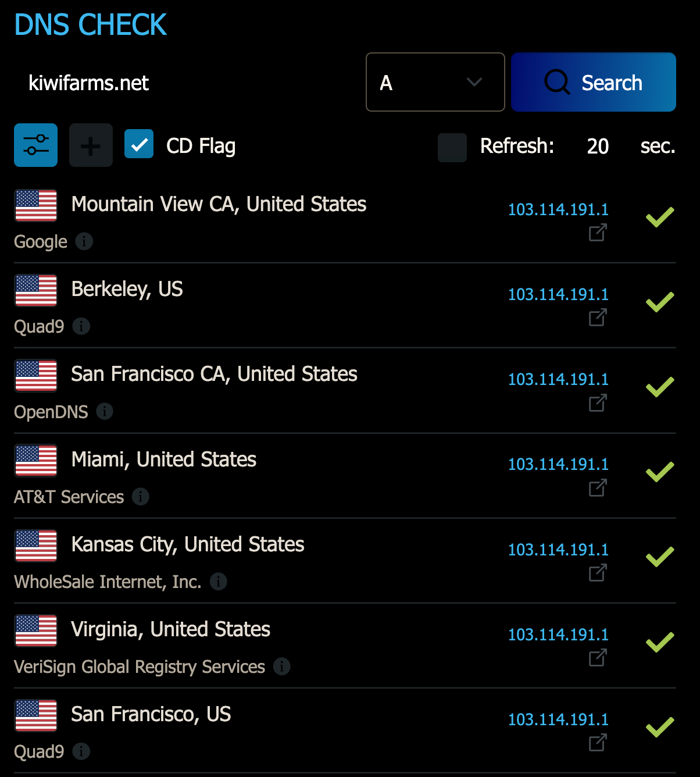Screen dimensions: 700x777
Task: Click the Search button
Action: point(594,82)
